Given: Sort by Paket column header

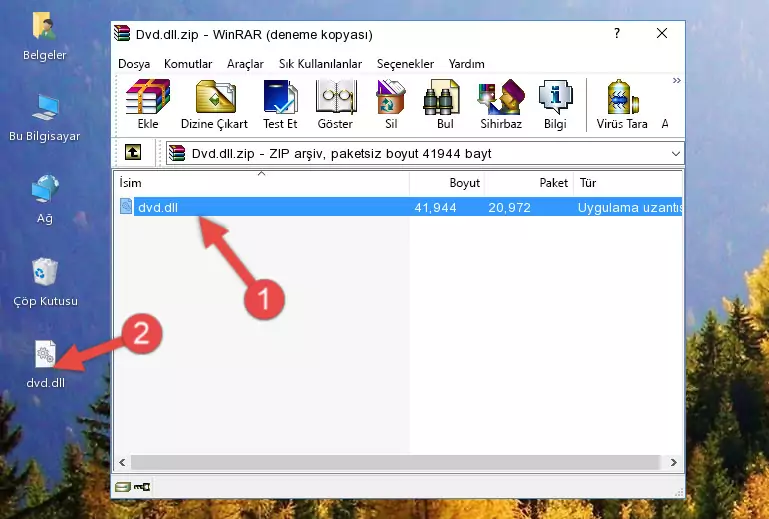Looking at the screenshot, I should click(x=529, y=183).
